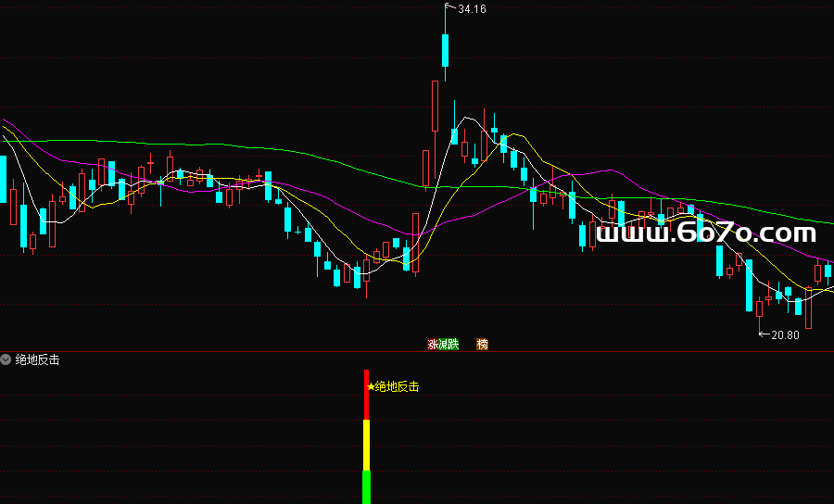
Task: Click the 跌 marker tag
Action: point(454,344)
